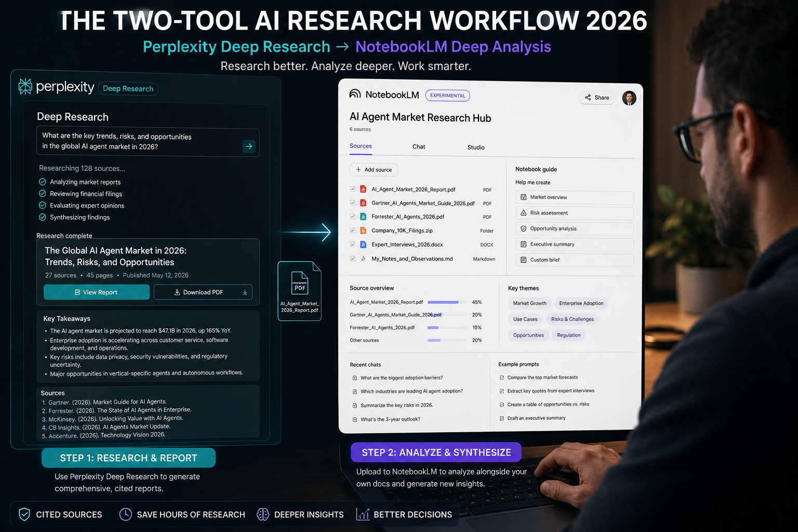Click chat icon beside 'What are the biggest adoption barriers?'
Screen dimensions: 798x532
(355, 378)
